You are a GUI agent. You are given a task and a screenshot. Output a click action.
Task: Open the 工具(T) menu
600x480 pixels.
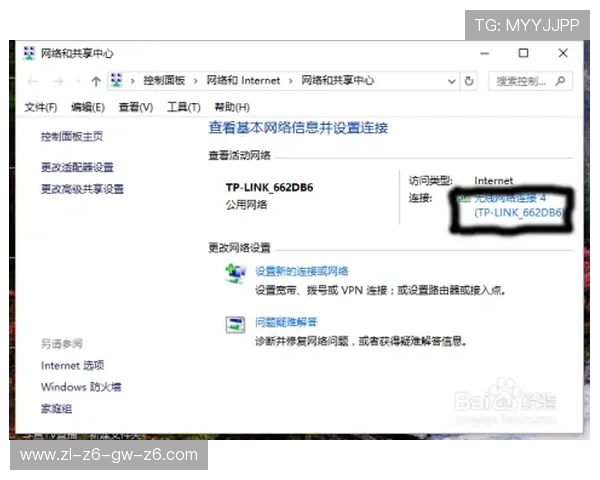(x=184, y=107)
